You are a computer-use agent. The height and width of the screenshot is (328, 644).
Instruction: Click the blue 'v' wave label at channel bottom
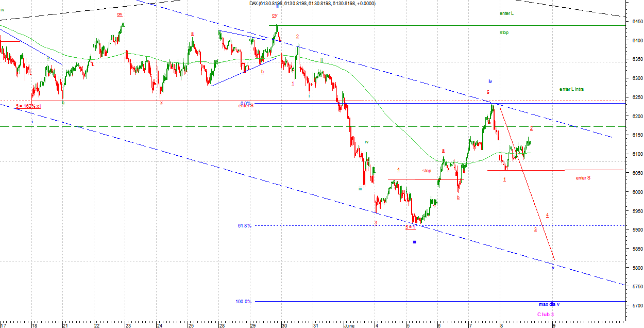553,268
